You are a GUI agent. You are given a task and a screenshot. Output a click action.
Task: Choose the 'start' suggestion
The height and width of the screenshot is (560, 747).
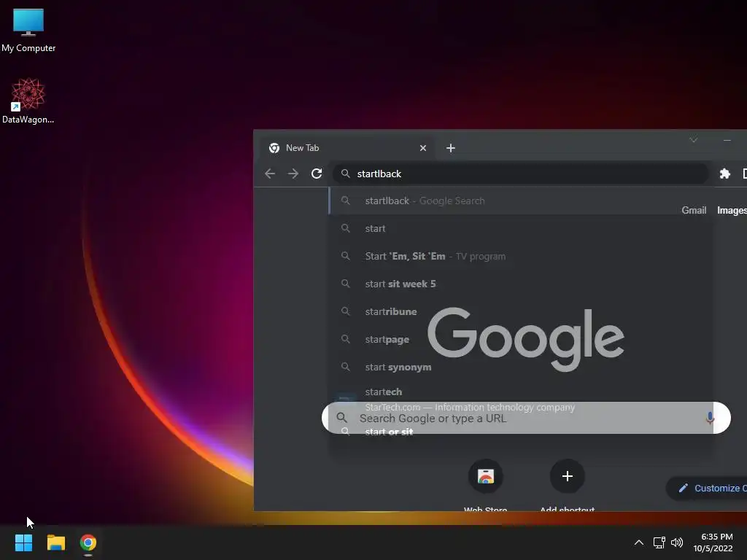[521, 228]
